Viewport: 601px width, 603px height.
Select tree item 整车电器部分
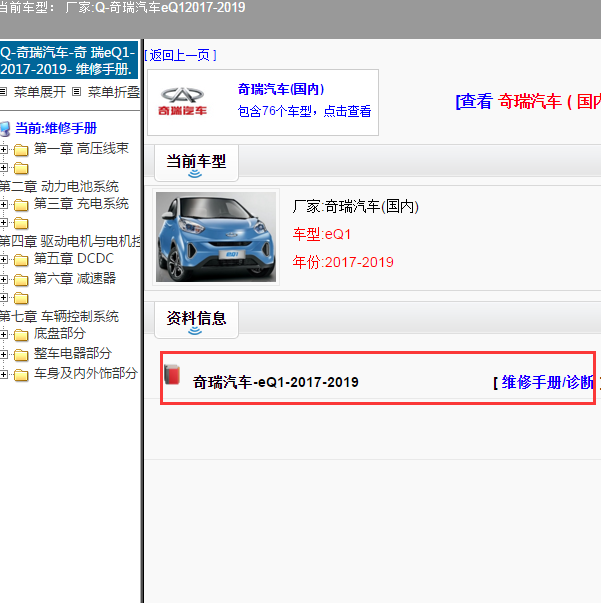pyautogui.click(x=73, y=353)
